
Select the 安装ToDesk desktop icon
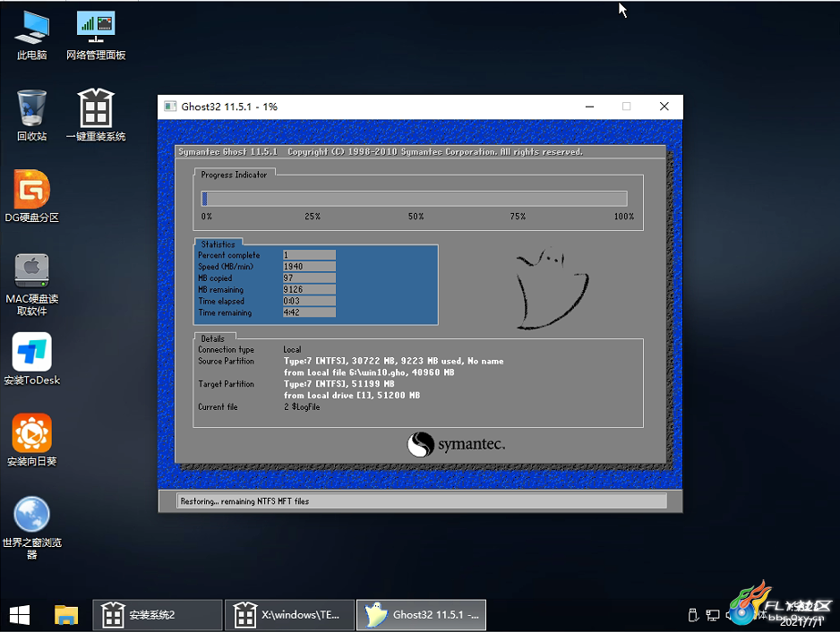tap(31, 359)
